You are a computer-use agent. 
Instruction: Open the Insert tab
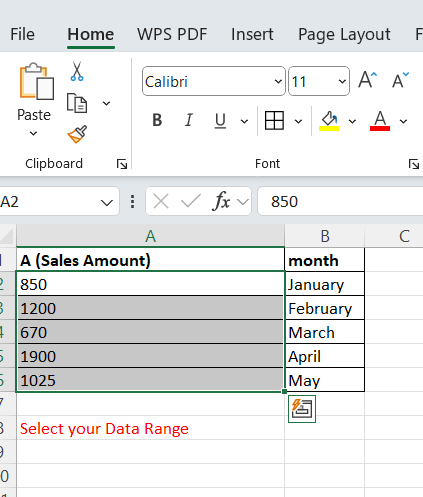(x=252, y=34)
